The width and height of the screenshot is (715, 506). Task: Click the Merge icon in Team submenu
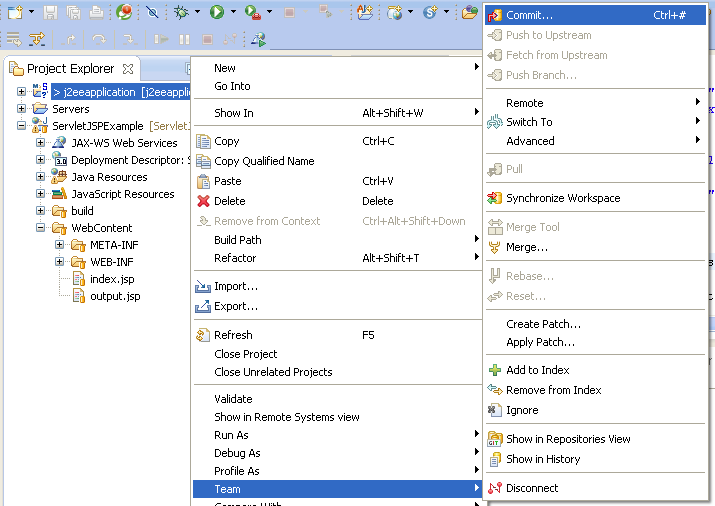[495, 248]
